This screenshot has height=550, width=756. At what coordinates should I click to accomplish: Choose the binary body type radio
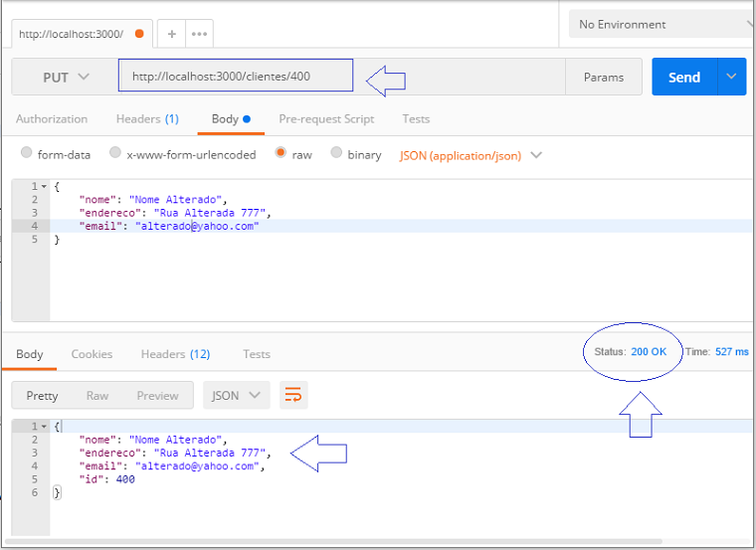[x=336, y=153]
